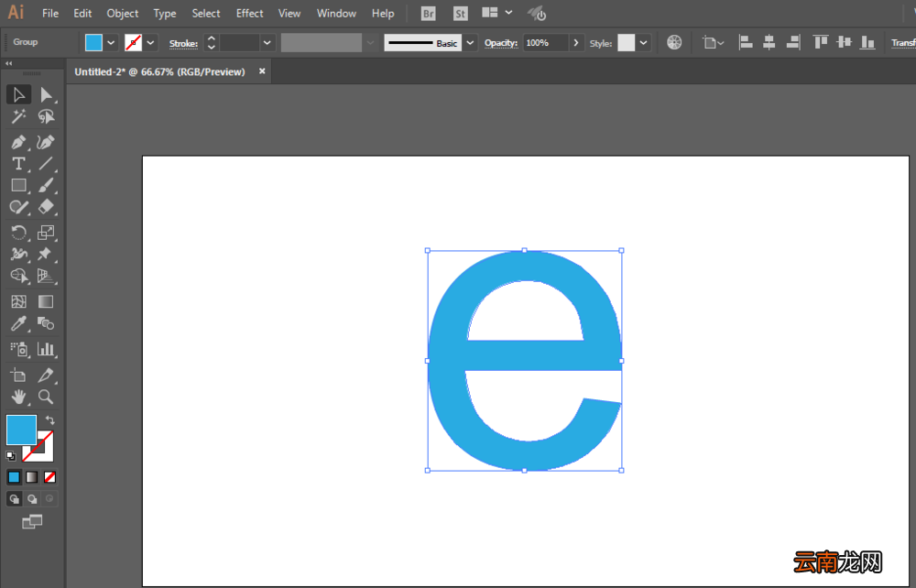Select the Scale tool
Screen dimensions: 916x588
[46, 233]
